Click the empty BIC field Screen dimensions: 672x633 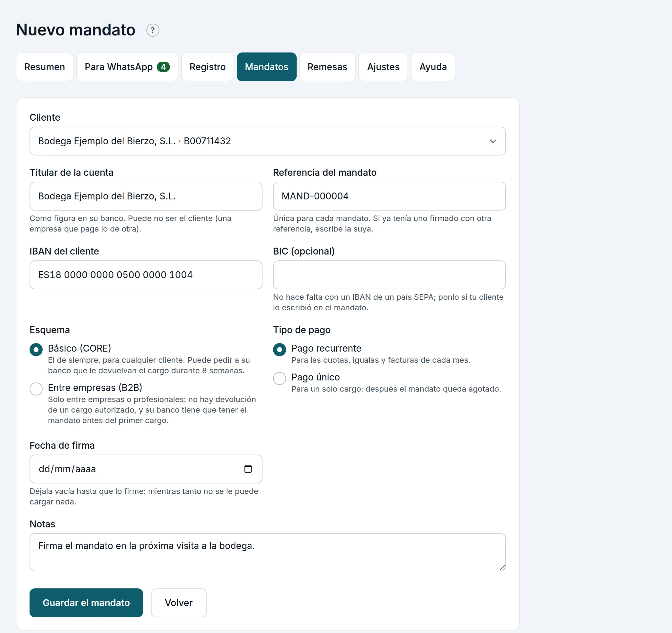click(x=389, y=275)
